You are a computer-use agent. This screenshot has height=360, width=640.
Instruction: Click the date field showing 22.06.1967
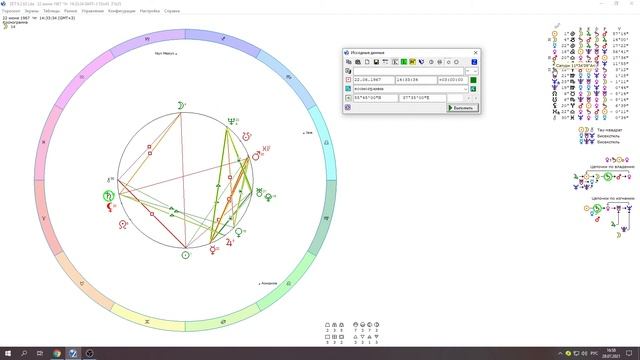click(x=374, y=80)
